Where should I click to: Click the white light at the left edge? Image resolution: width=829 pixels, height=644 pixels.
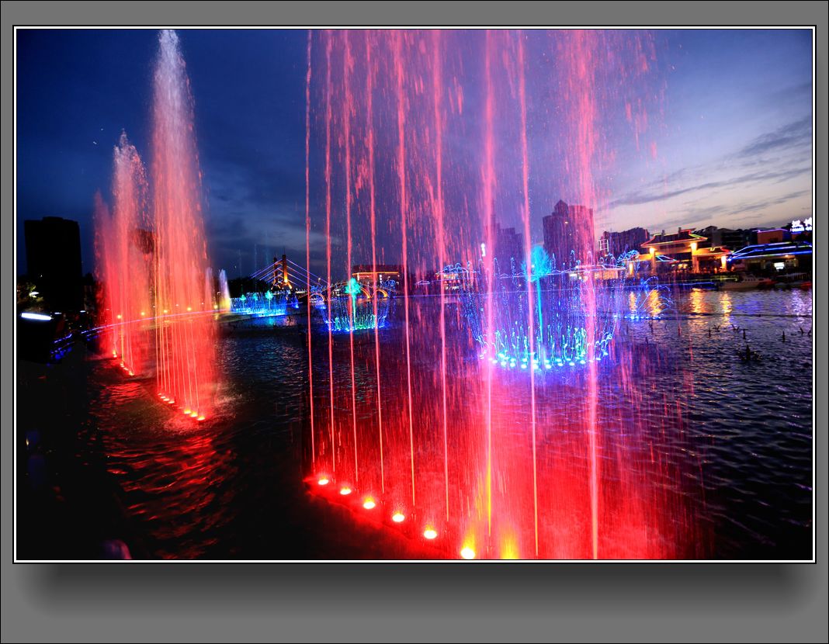click(36, 317)
